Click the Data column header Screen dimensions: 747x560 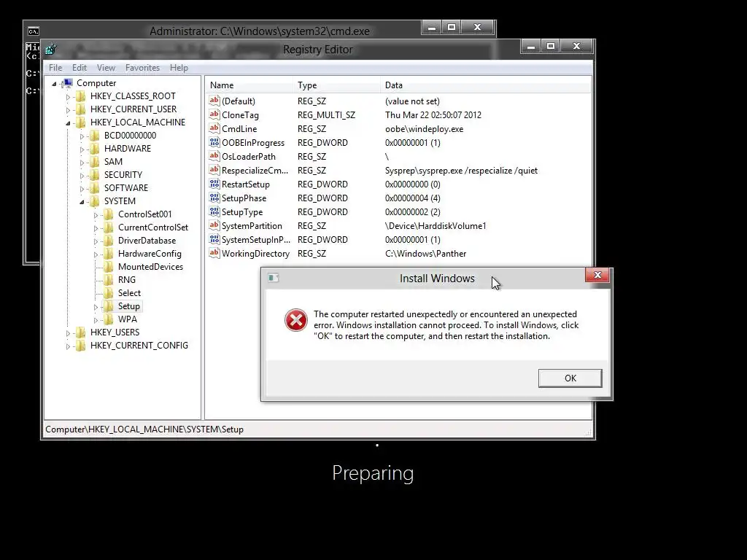tap(486, 85)
